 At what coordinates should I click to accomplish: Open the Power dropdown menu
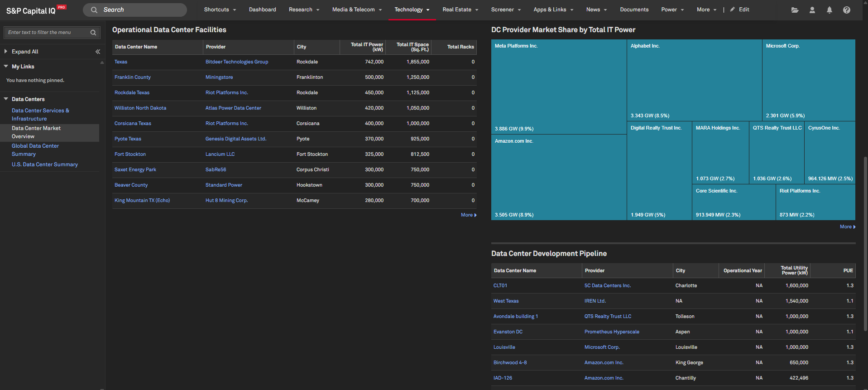click(672, 10)
